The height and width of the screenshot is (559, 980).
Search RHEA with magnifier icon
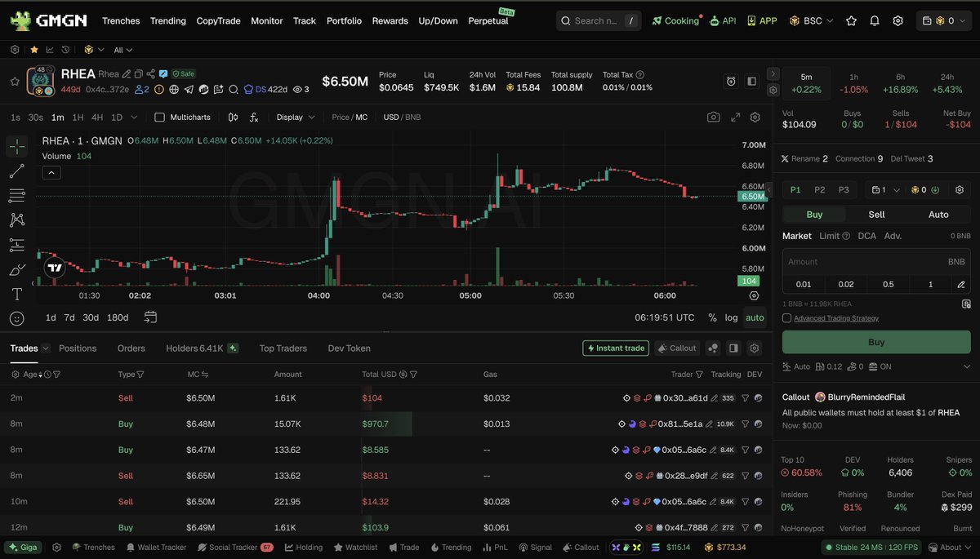[234, 90]
